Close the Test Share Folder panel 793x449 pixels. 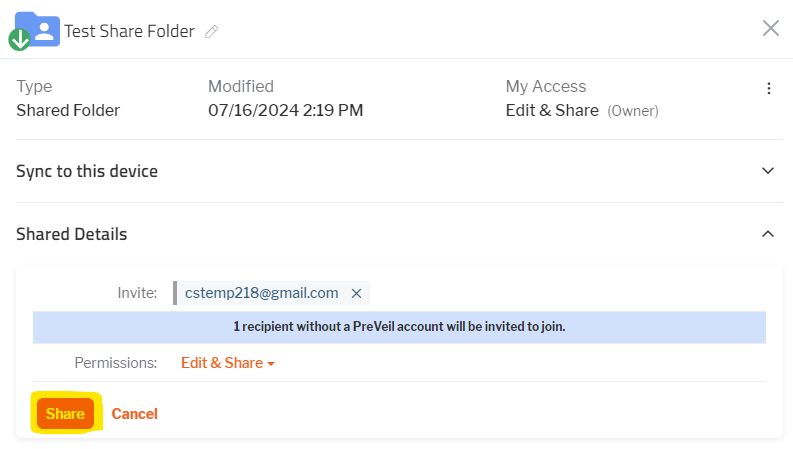click(x=771, y=28)
